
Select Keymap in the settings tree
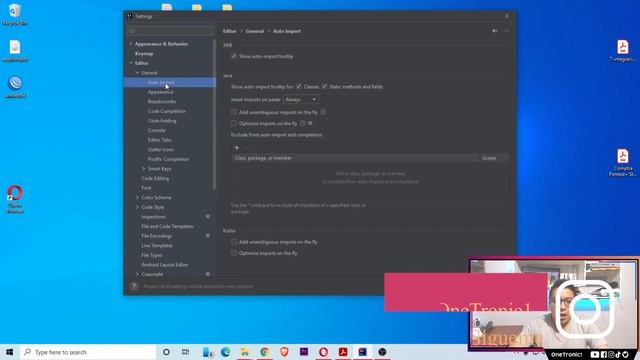(x=144, y=53)
